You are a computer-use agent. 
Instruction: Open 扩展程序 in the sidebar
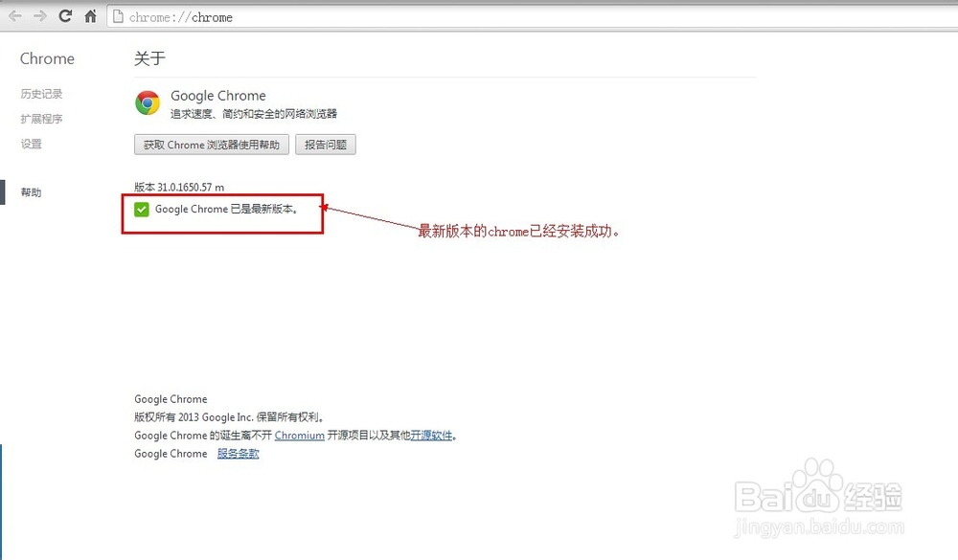coord(41,119)
